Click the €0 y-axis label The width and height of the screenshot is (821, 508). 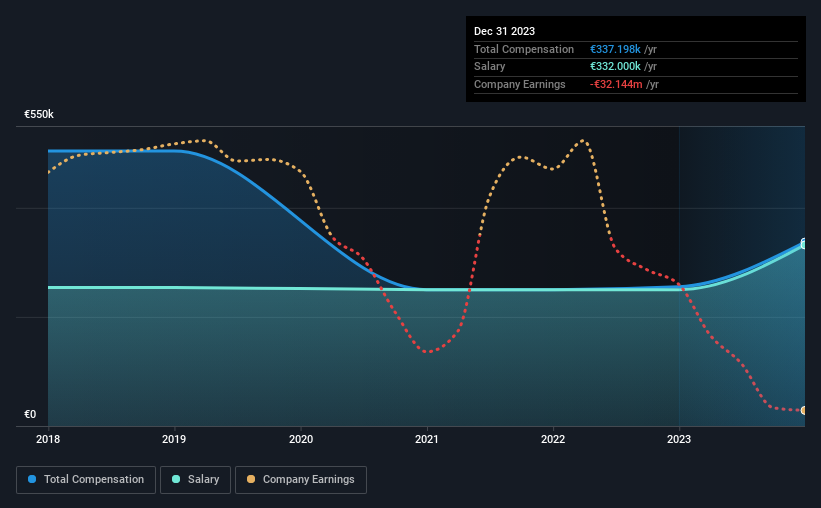click(30, 414)
